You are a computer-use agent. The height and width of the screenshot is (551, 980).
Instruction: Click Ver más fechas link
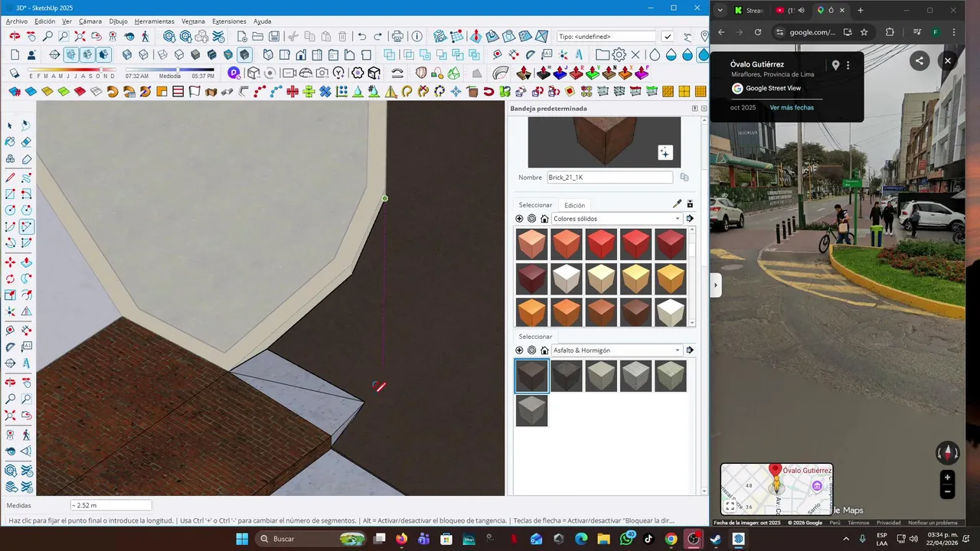click(x=792, y=108)
